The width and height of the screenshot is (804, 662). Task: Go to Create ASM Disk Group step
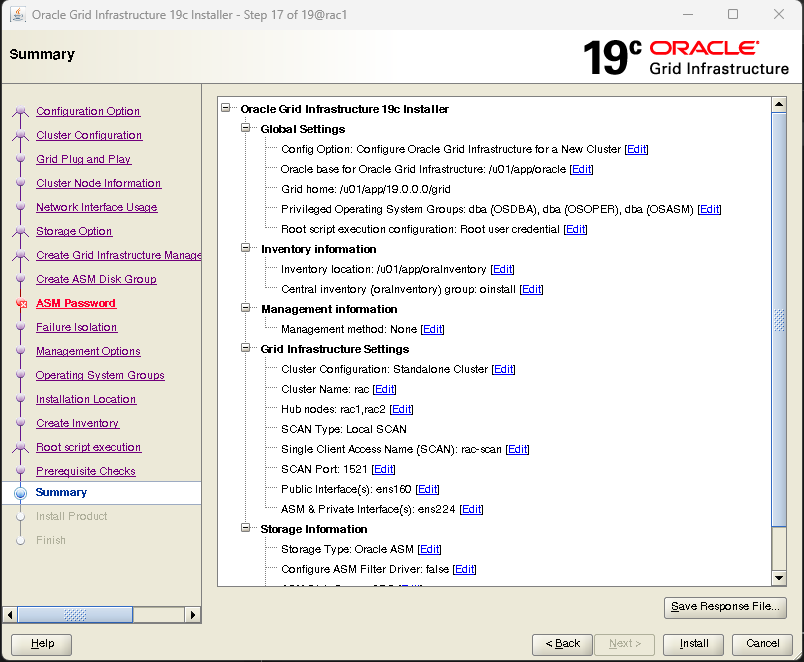click(96, 279)
